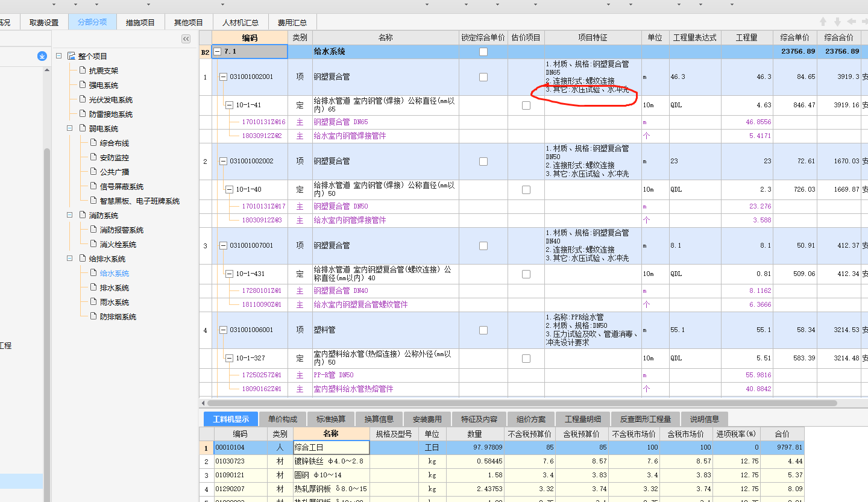This screenshot has width=868, height=502.
Task: Click the 项目特征 column header
Action: (x=593, y=37)
